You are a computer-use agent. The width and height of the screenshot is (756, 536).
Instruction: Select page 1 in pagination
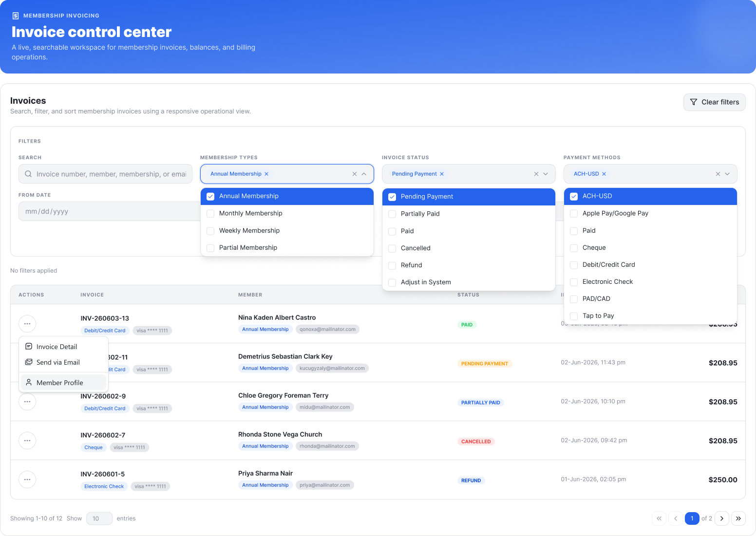(x=692, y=518)
